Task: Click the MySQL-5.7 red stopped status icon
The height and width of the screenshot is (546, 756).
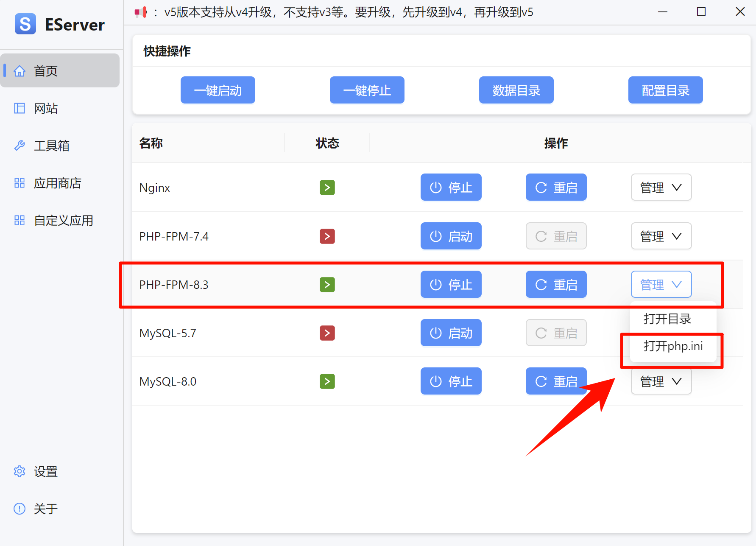Action: coord(327,333)
